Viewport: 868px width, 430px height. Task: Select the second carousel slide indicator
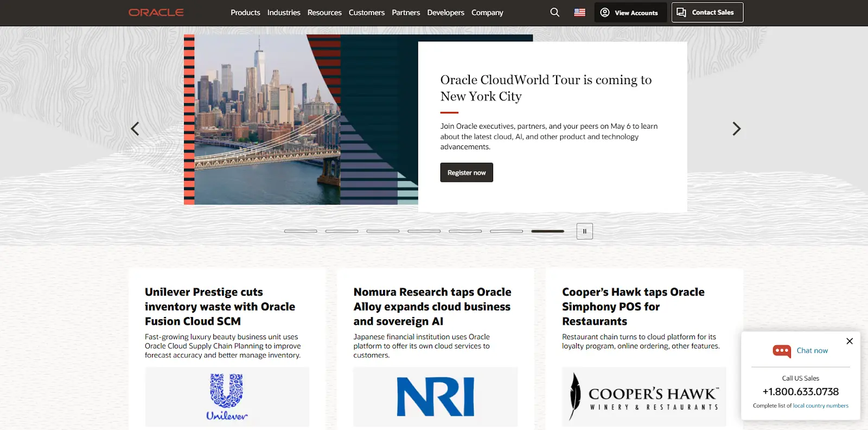point(342,231)
